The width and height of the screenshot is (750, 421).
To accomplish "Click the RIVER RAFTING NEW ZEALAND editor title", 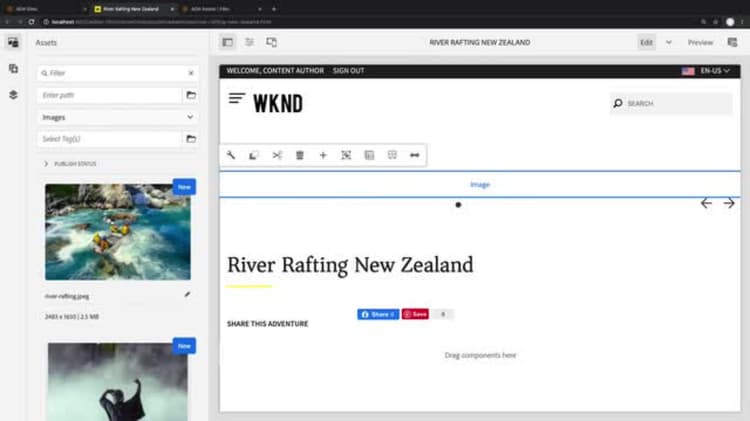I will coord(480,42).
